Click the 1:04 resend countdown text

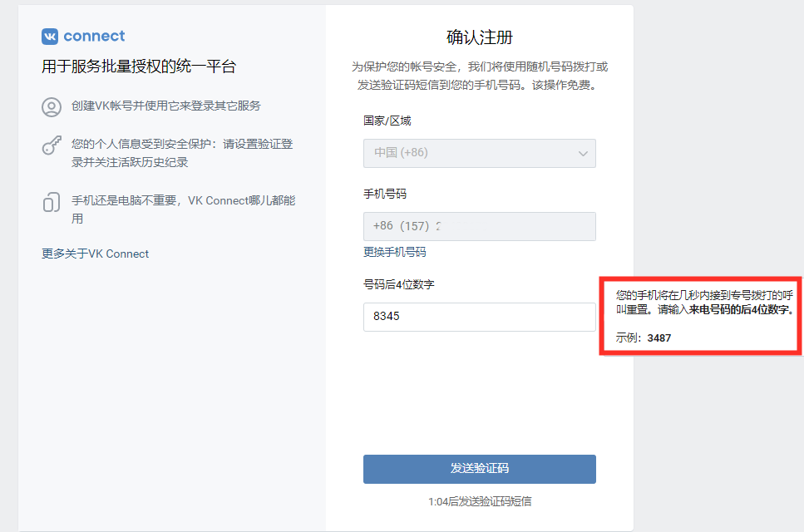coord(479,501)
